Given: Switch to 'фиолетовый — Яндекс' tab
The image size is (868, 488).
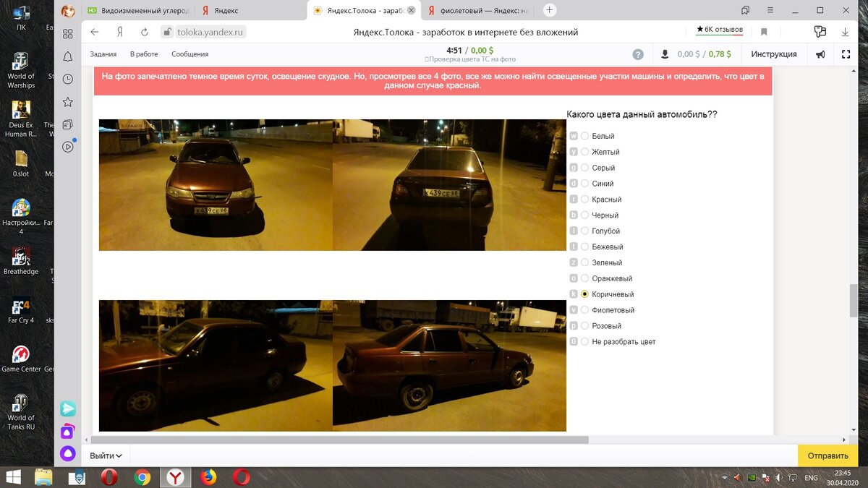Looking at the screenshot, I should coord(478,11).
